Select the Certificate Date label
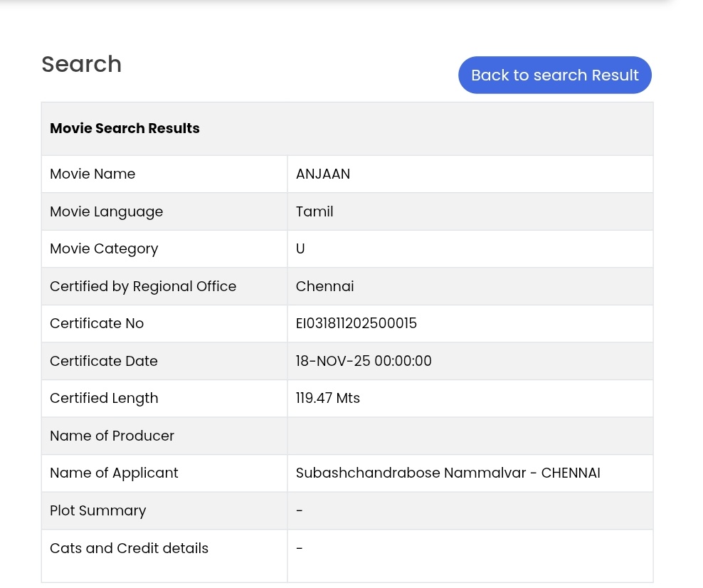This screenshot has width=703, height=588. [x=104, y=361]
